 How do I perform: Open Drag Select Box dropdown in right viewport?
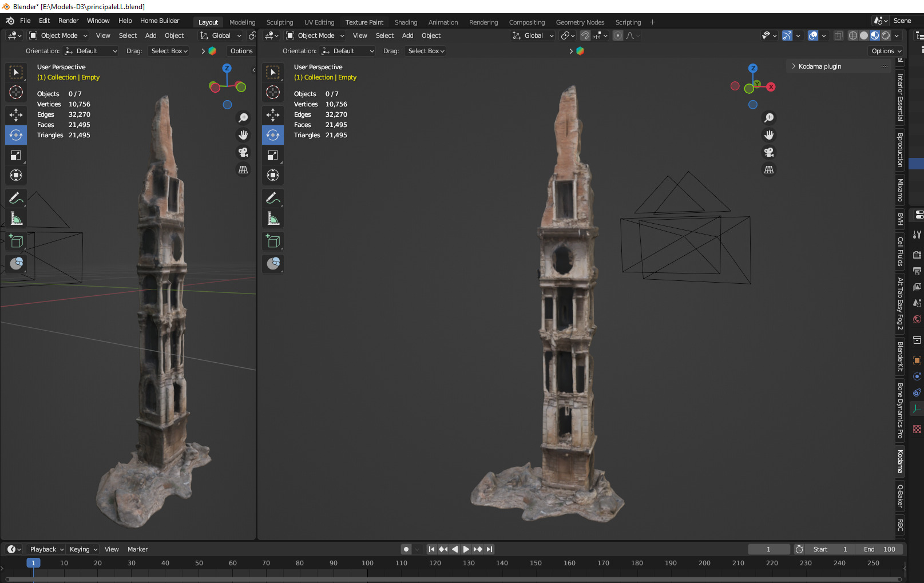[426, 51]
